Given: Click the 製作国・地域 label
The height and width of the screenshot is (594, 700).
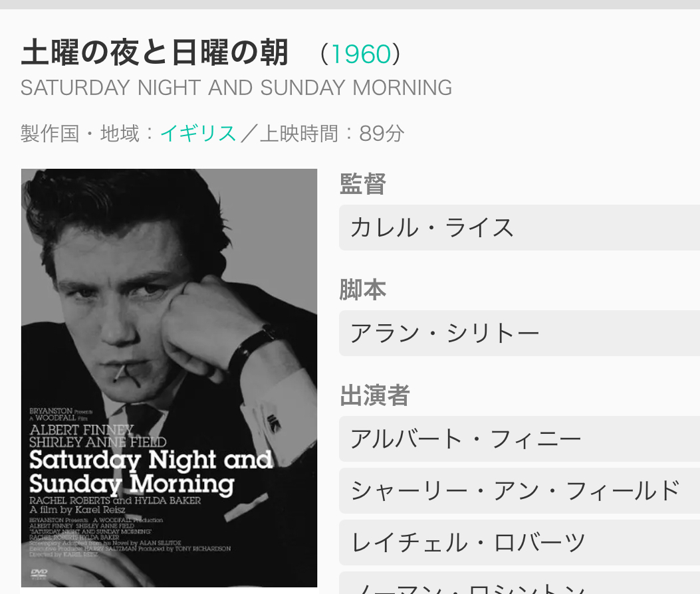Looking at the screenshot, I should coord(80,134).
